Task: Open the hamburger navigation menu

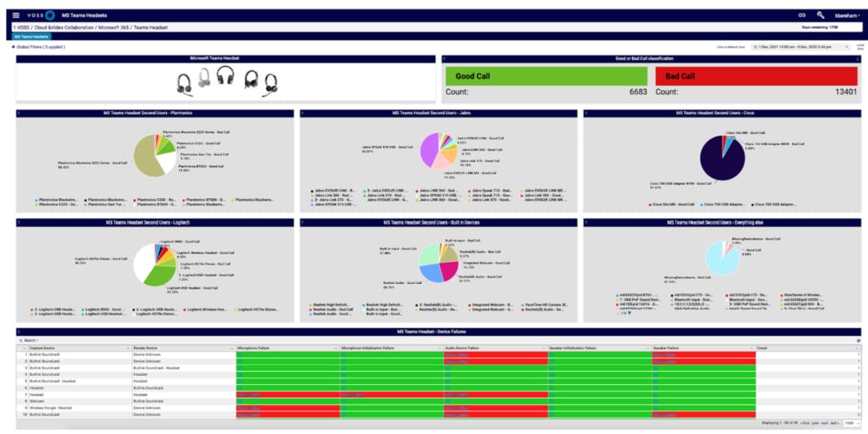Action: [x=16, y=15]
